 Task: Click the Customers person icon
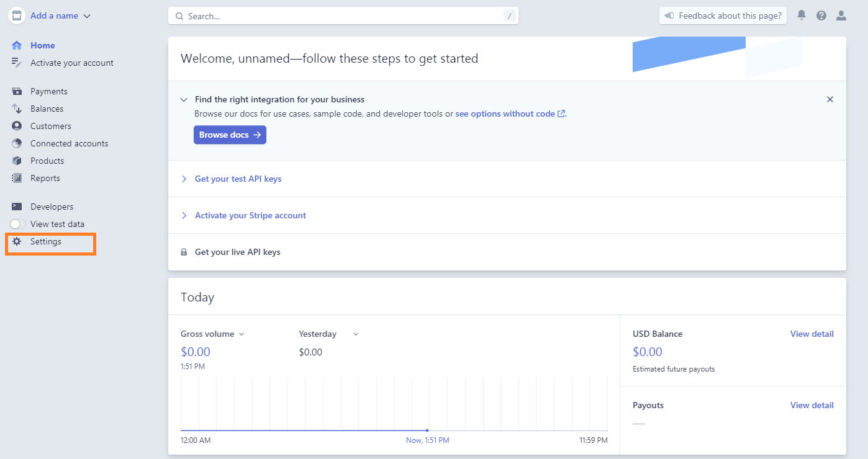17,126
